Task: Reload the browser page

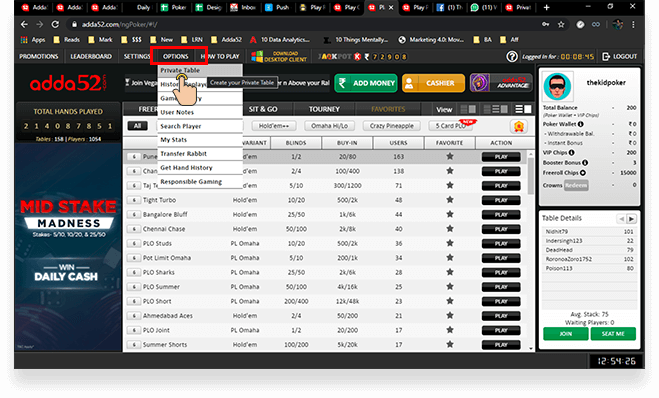Action: 55,24
